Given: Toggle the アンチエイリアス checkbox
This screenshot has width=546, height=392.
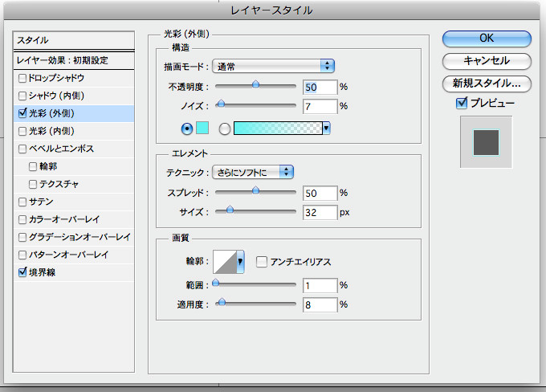Looking at the screenshot, I should (261, 261).
